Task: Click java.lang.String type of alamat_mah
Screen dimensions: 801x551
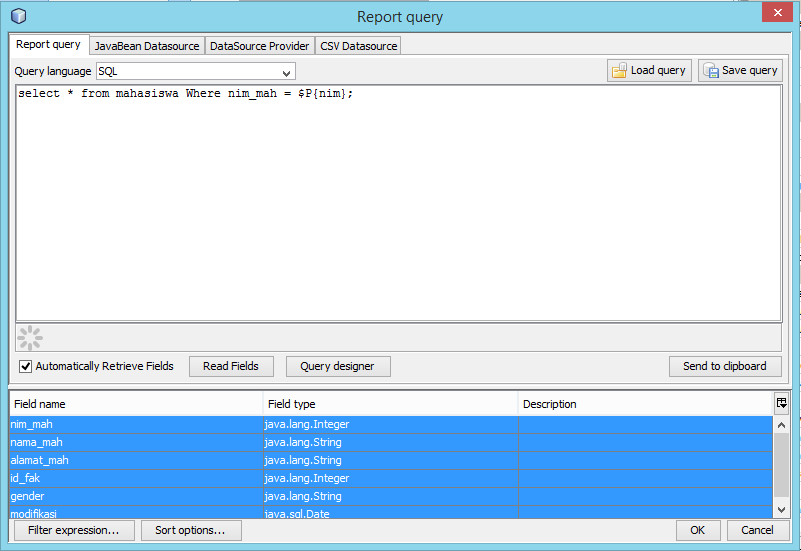Action: pyautogui.click(x=303, y=460)
